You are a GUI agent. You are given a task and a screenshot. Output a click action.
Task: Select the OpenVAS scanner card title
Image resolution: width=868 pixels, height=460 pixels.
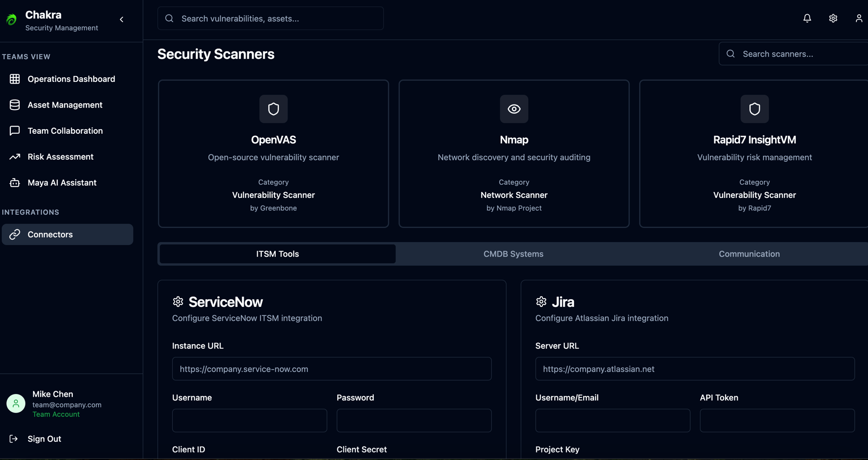point(274,140)
